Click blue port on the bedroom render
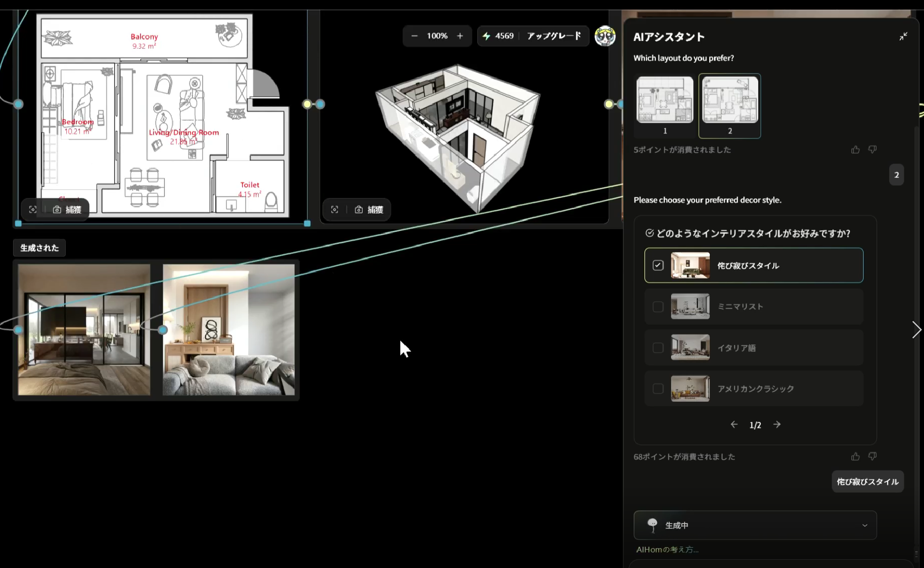924x568 pixels. pos(18,330)
